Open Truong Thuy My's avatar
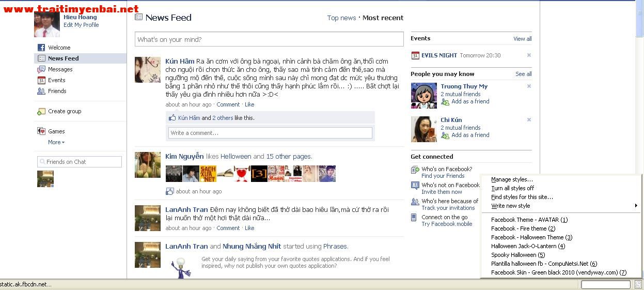Image resolution: width=644 pixels, height=290 pixels. [424, 96]
